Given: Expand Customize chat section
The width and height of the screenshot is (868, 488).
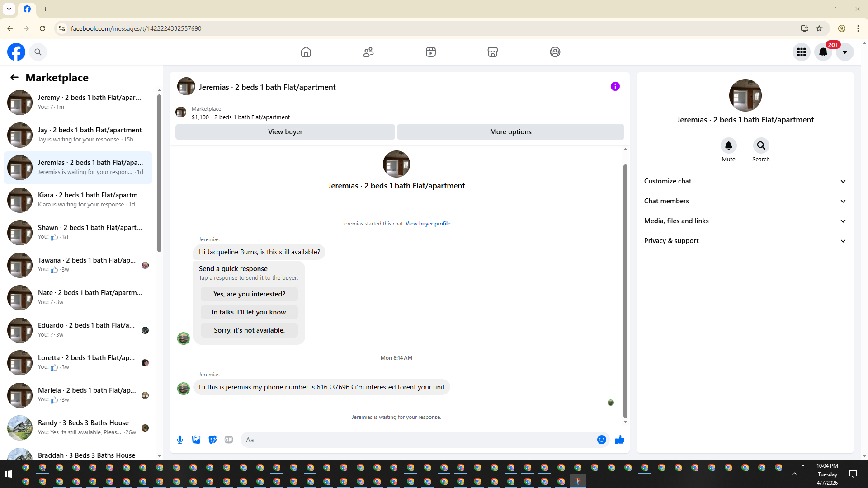Looking at the screenshot, I should 745,181.
